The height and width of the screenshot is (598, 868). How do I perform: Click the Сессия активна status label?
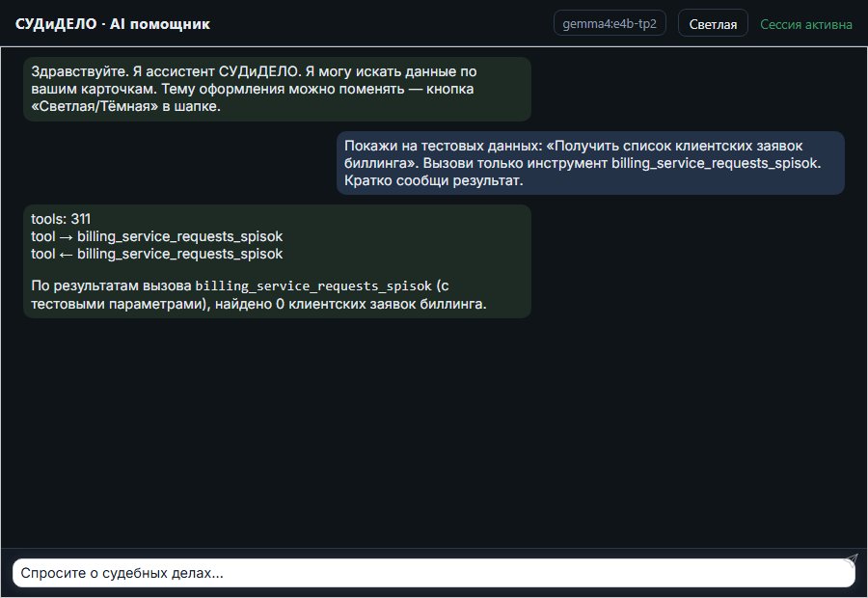806,24
